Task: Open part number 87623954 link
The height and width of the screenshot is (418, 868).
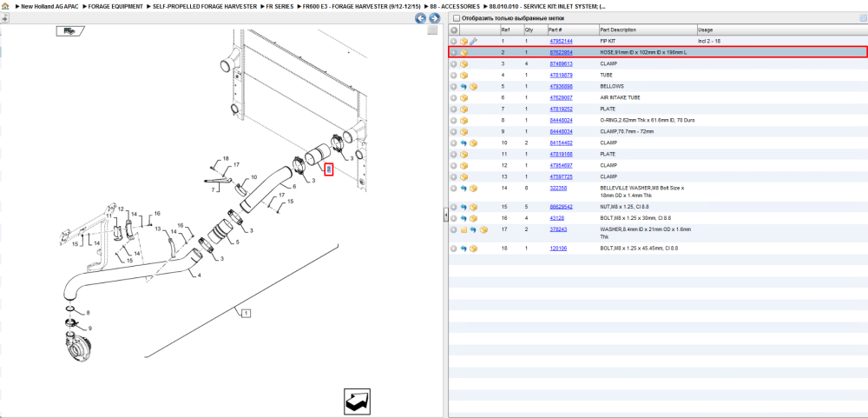Action: tap(561, 53)
